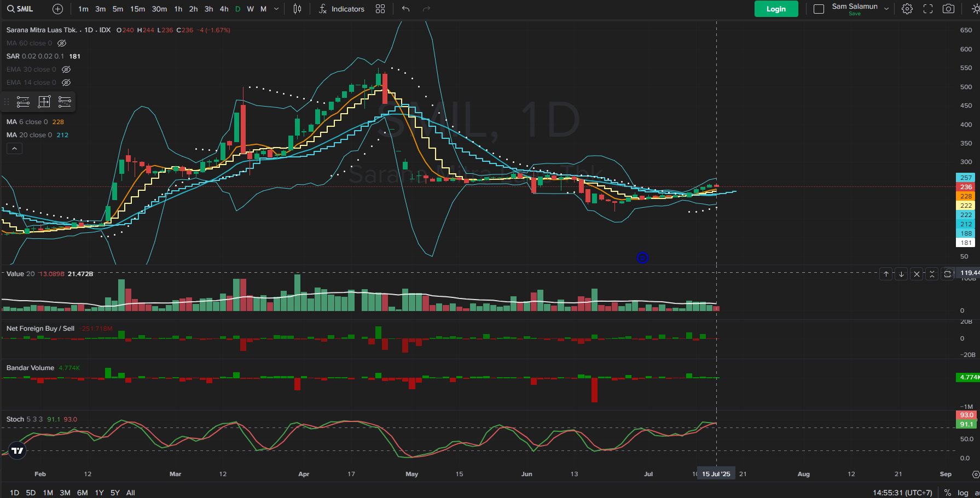Set date range to 5D

31,493
